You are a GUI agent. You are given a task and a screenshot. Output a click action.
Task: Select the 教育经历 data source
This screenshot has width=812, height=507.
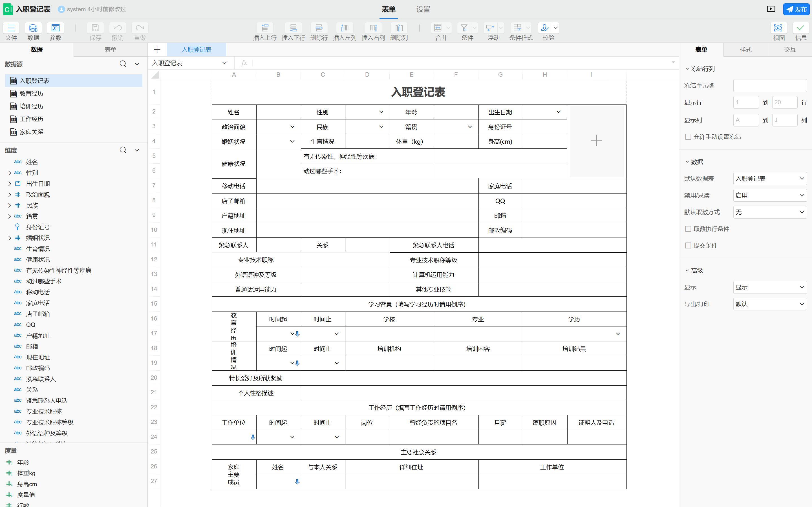31,94
